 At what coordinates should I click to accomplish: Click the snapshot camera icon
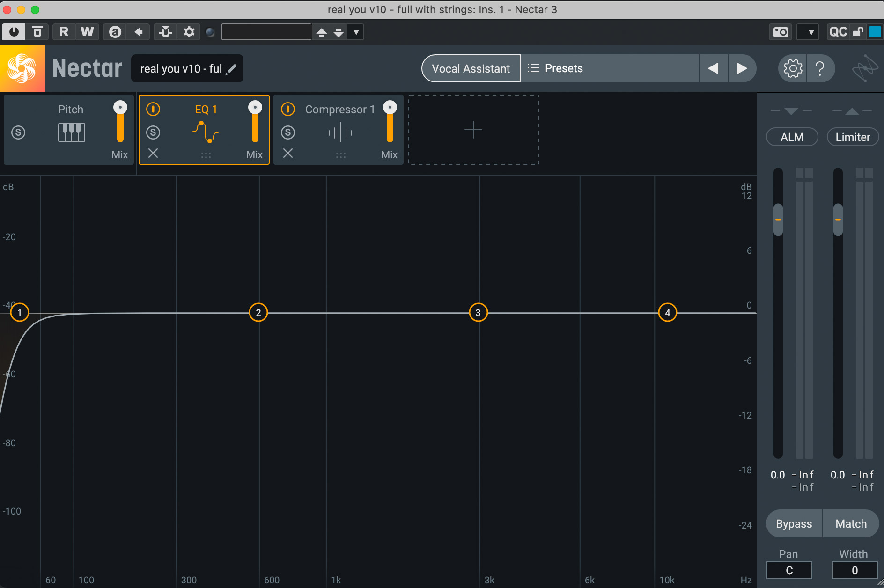(781, 32)
